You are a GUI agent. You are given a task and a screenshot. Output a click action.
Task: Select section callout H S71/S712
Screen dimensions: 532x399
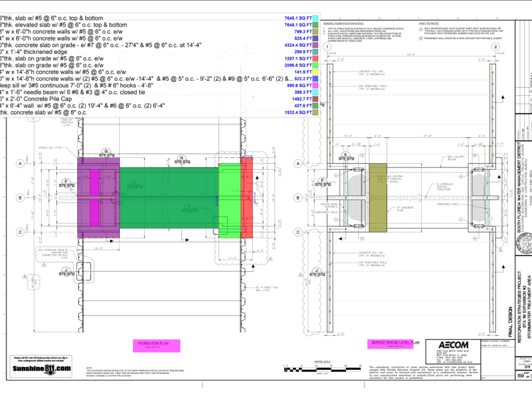coord(181,159)
